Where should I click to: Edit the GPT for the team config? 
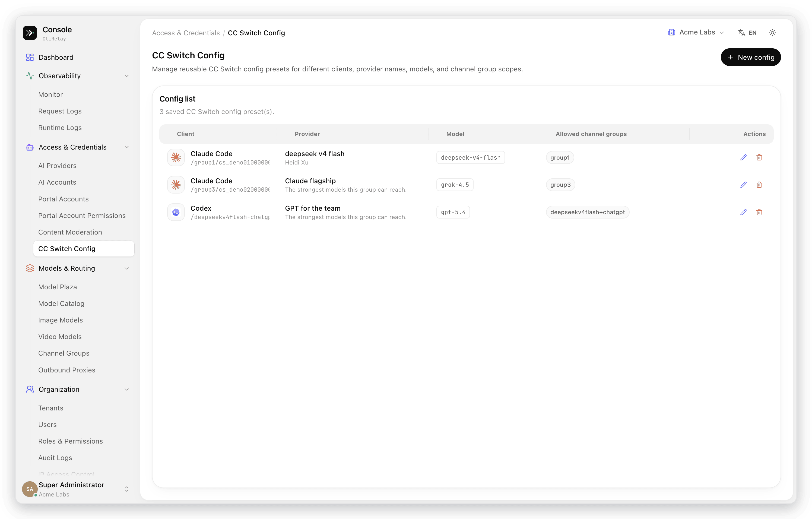coord(743,212)
